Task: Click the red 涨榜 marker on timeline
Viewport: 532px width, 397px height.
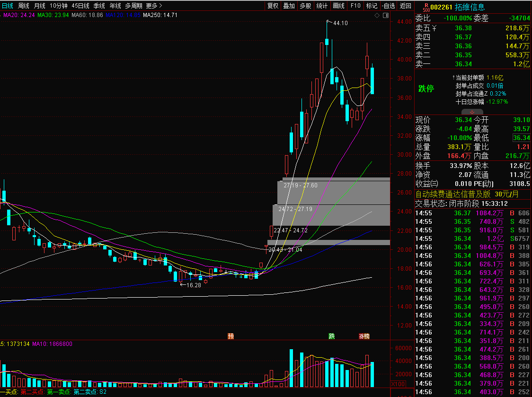Action: pos(364,336)
